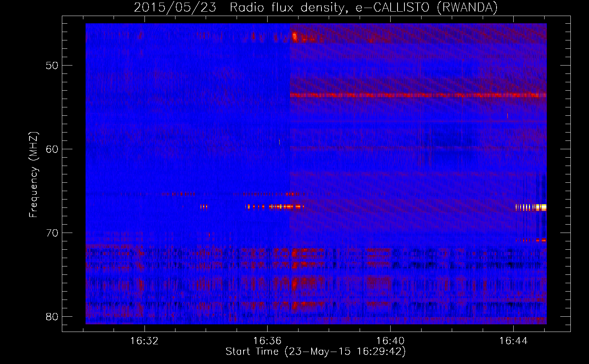Click the bright yellow burst near 67 MHz at 16:44
Viewport: 589px width, 364px height.
point(531,207)
